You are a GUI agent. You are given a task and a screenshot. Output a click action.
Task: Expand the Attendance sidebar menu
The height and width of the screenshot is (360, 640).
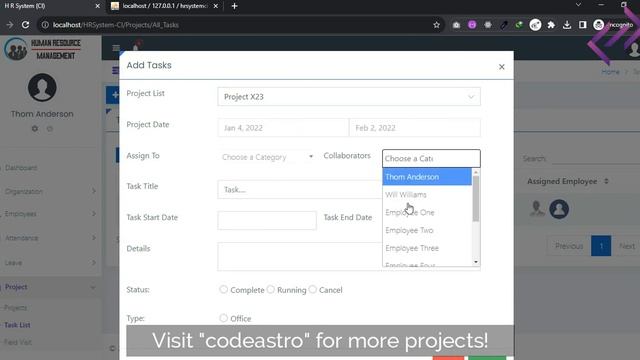tap(50, 238)
